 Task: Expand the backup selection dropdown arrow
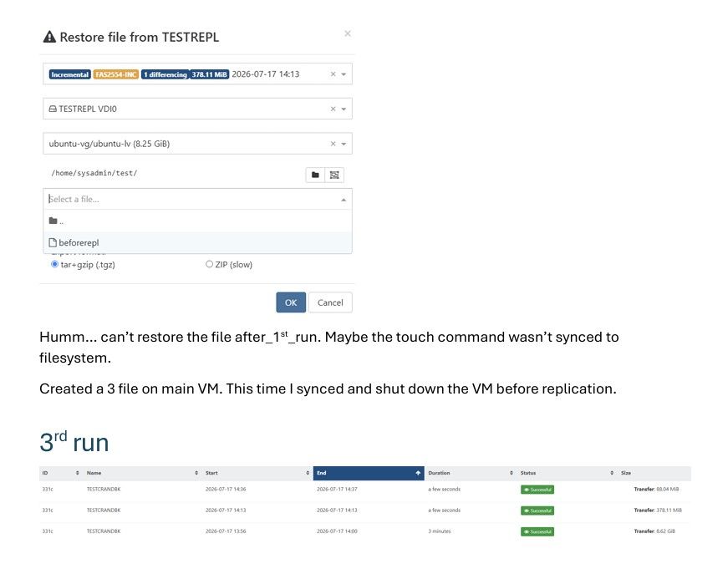(x=344, y=74)
